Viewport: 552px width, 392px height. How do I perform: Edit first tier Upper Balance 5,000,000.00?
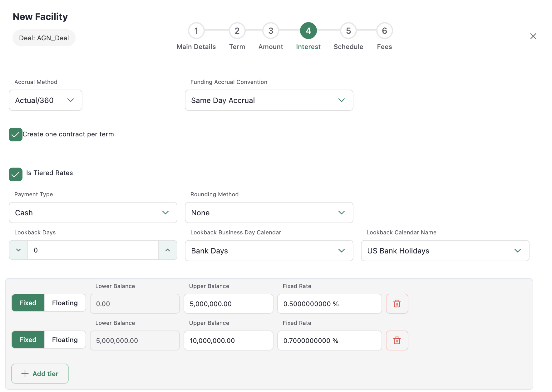[x=229, y=304]
